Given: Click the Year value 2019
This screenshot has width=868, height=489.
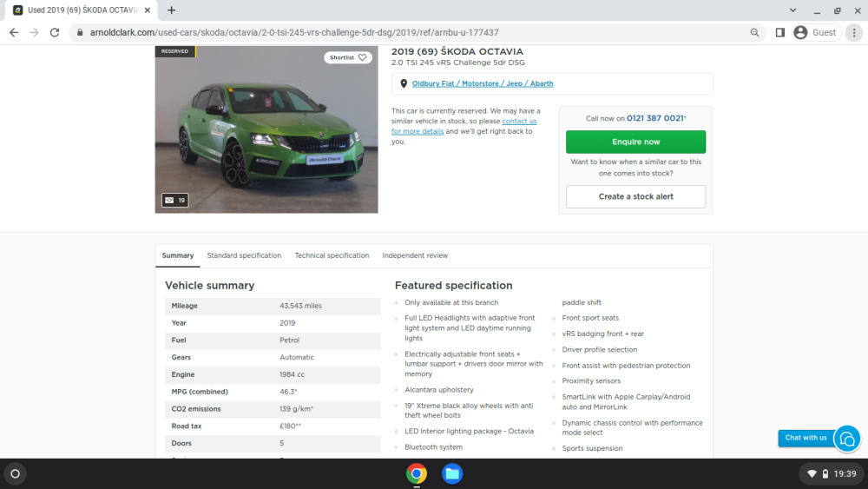Looking at the screenshot, I should (287, 323).
